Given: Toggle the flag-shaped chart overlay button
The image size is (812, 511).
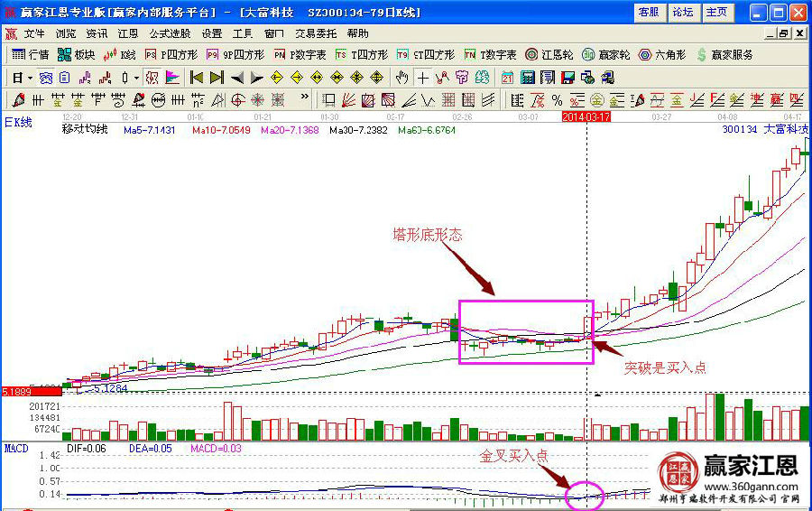Looking at the screenshot, I should click(171, 78).
